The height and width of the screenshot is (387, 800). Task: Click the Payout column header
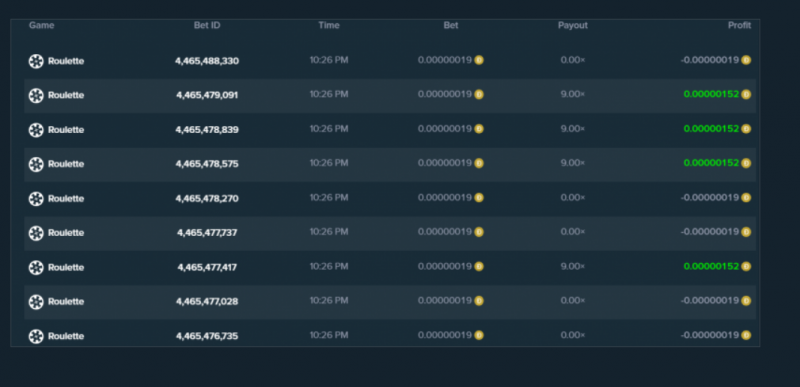(x=573, y=25)
